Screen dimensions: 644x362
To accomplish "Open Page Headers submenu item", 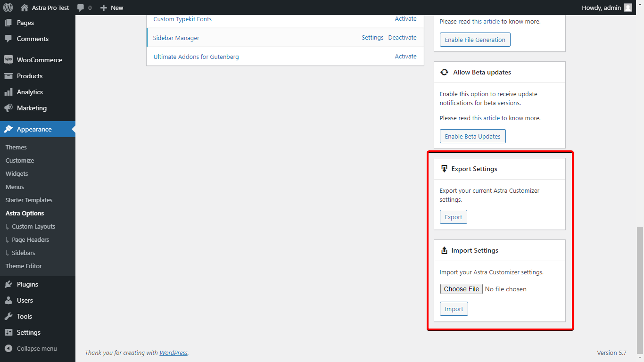I will (x=31, y=239).
